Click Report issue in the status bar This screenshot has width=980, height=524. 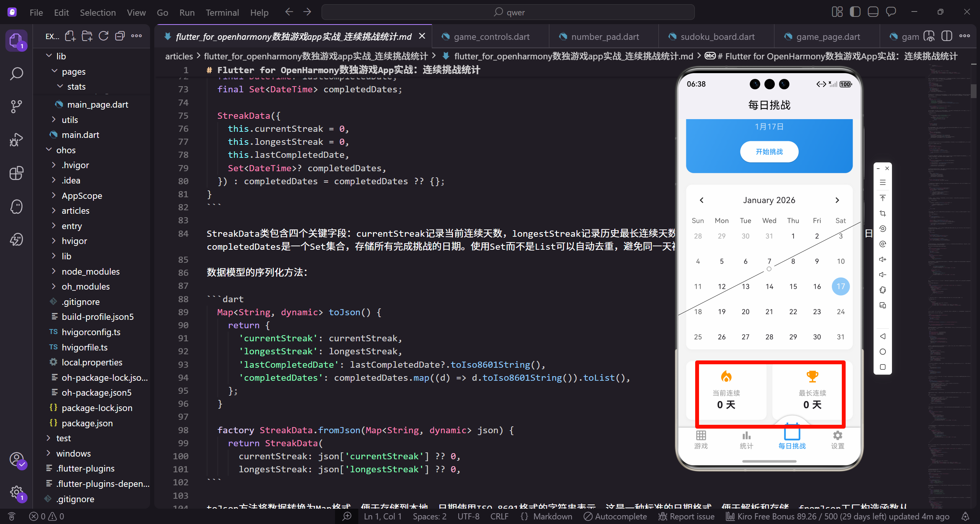click(686, 516)
